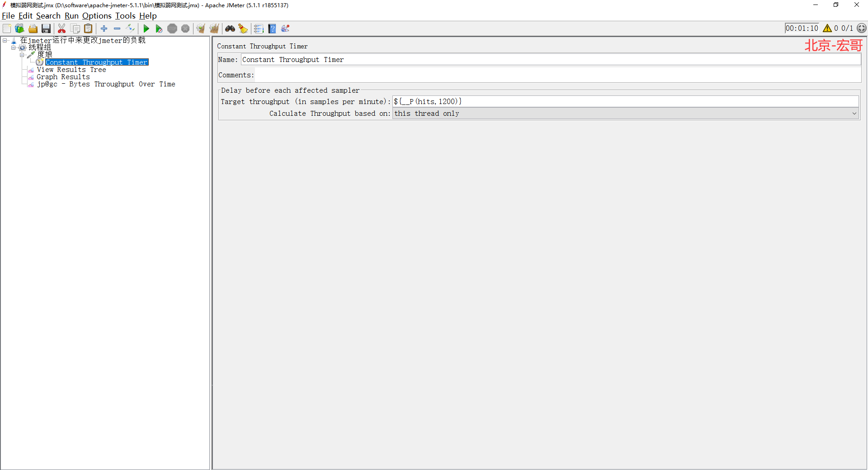The image size is (868, 470).
Task: Open the Templates icon in toolbar
Action: pos(19,28)
